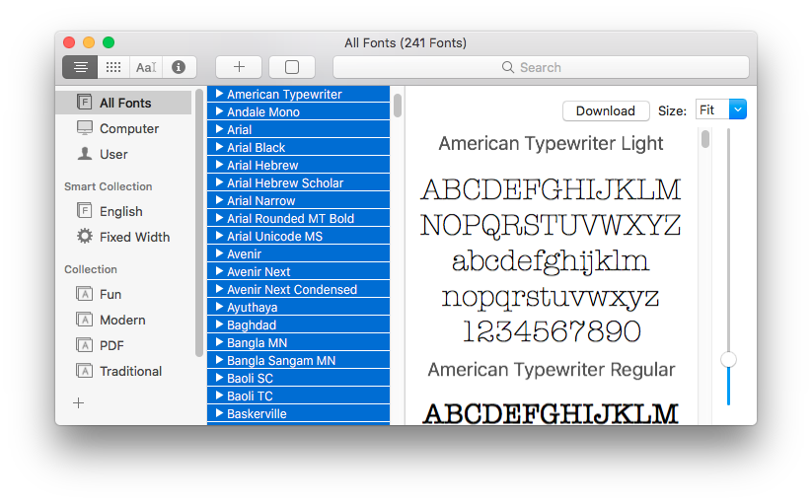The width and height of the screenshot is (812, 504).
Task: Switch to custom preview Aa icon
Action: [146, 67]
